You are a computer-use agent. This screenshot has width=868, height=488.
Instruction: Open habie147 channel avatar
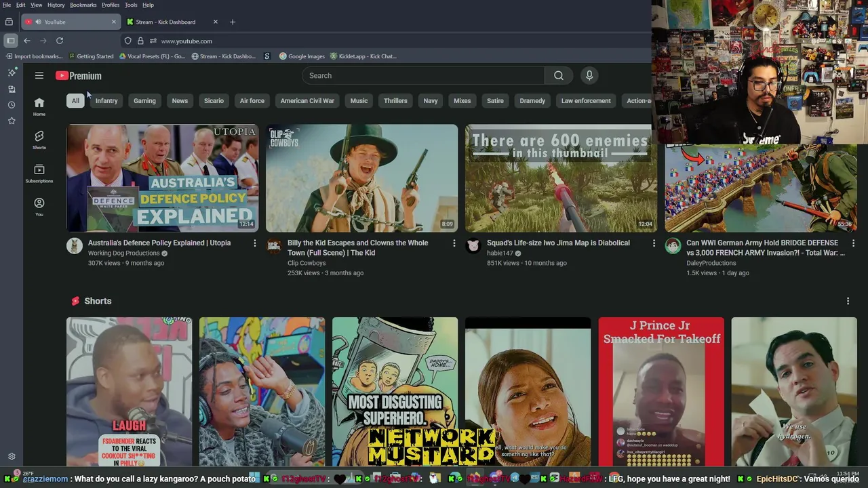tap(473, 245)
